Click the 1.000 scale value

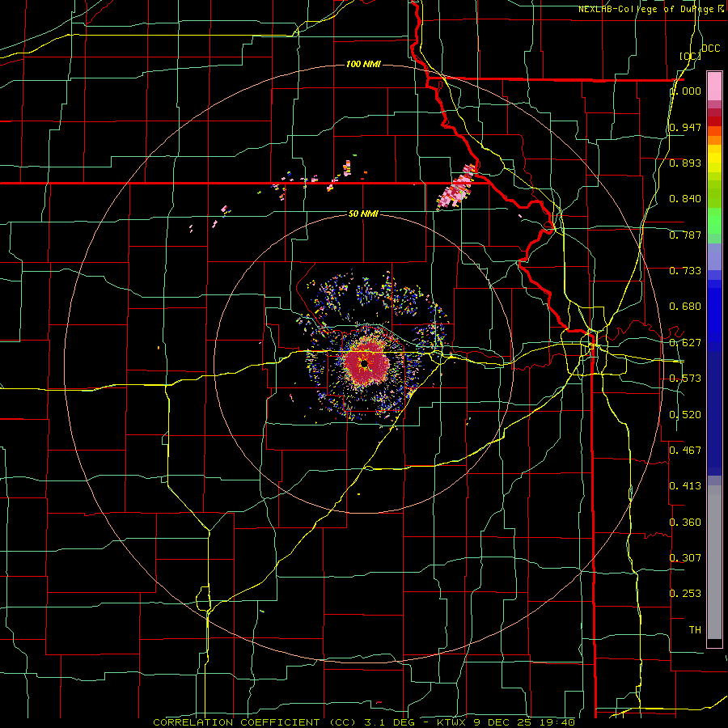[685, 91]
